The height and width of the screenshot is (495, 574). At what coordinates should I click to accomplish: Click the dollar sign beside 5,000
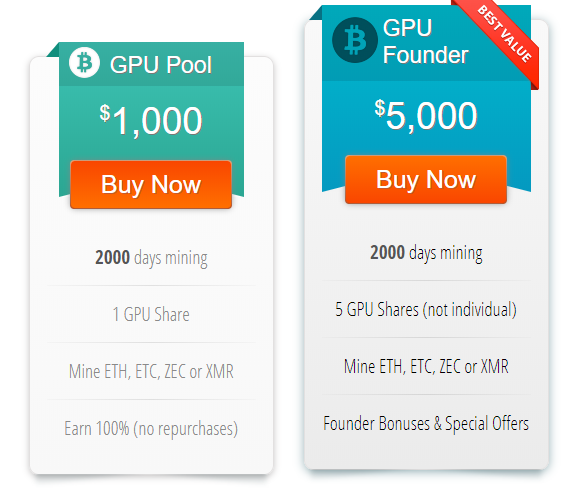(x=380, y=108)
